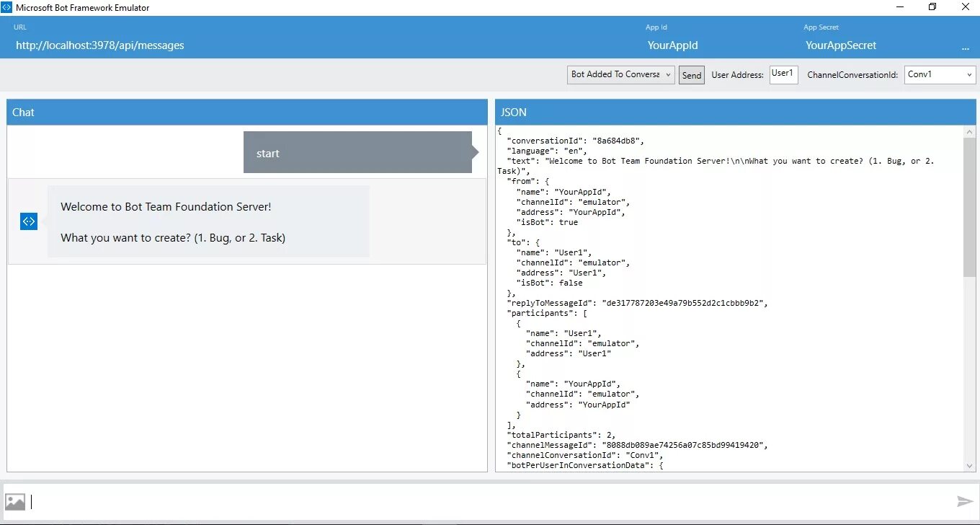
Task: Click the message text input box
Action: pos(490,502)
